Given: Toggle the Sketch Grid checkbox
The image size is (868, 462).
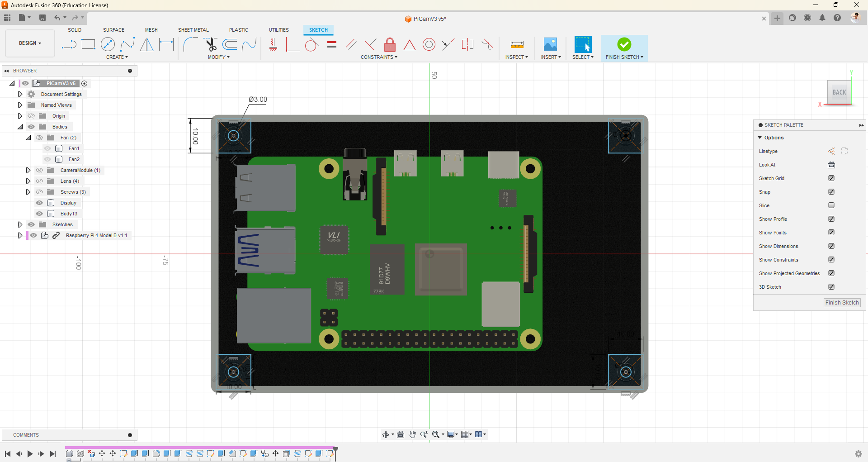Looking at the screenshot, I should (x=831, y=178).
